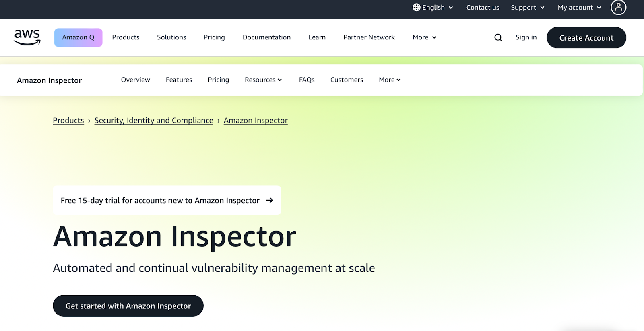Click Amazon Inspector breadcrumb link
This screenshot has width=644, height=331.
pyautogui.click(x=256, y=120)
